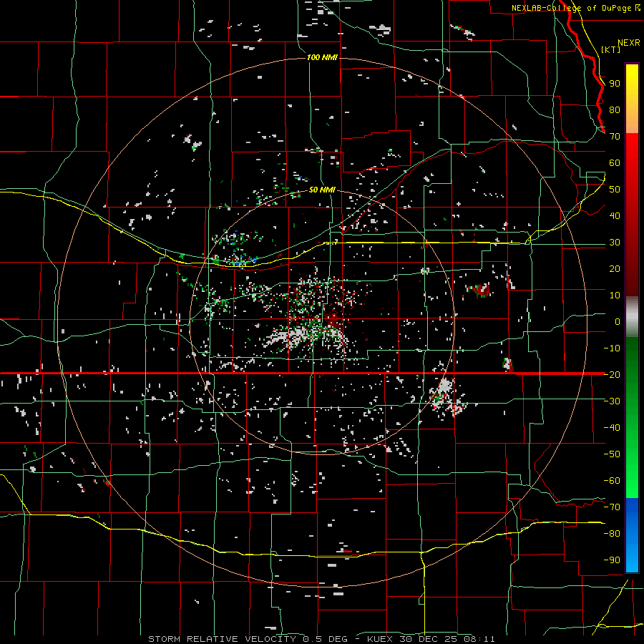Select the positive 30 scale value

(x=615, y=243)
